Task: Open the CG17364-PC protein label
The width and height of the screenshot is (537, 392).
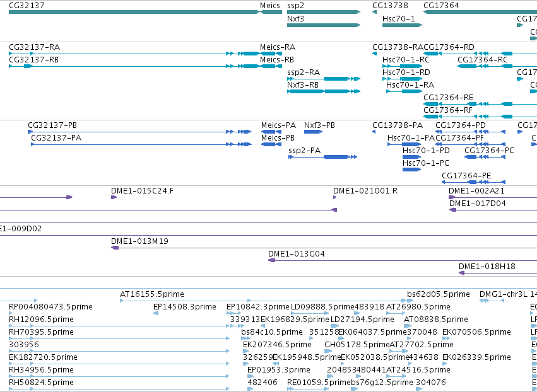Action: pos(489,151)
